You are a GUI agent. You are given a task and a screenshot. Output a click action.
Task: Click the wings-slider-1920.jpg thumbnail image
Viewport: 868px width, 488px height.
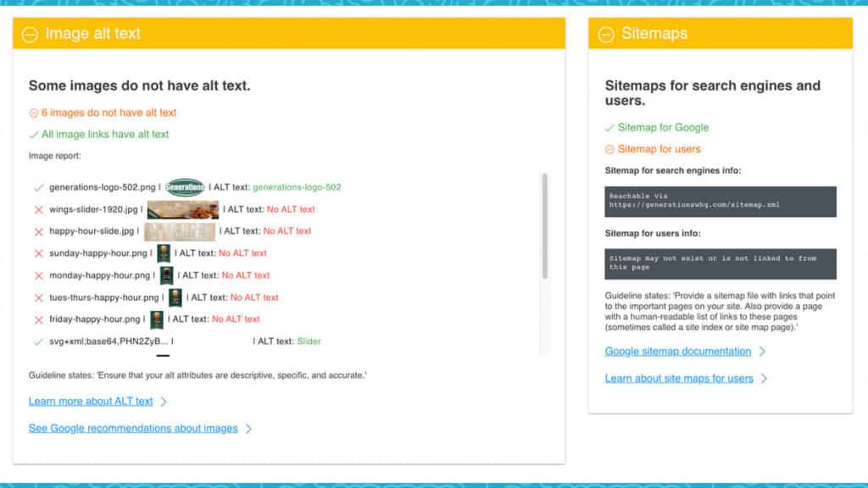[182, 209]
